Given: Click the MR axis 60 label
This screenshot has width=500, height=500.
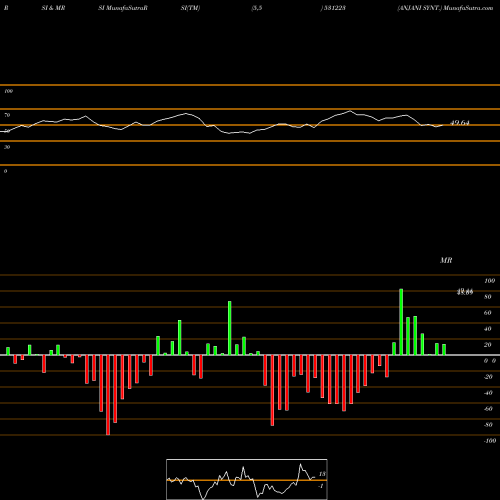Looking at the screenshot, I should pyautogui.click(x=488, y=313).
